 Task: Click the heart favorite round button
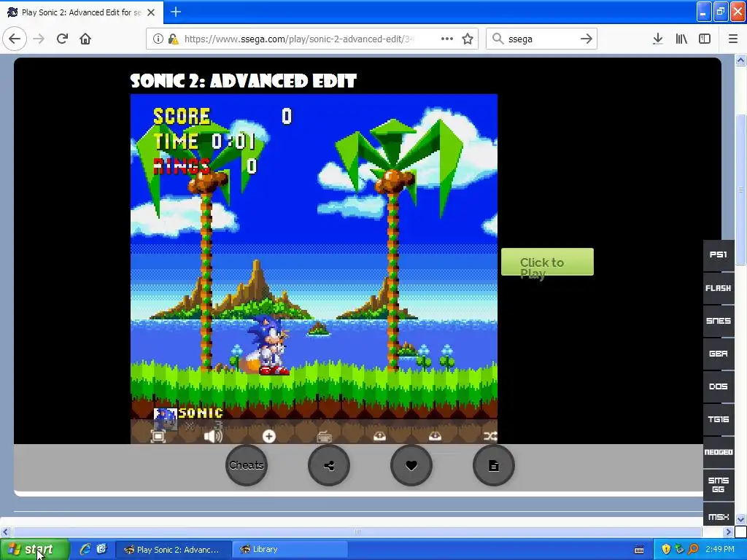coord(411,465)
